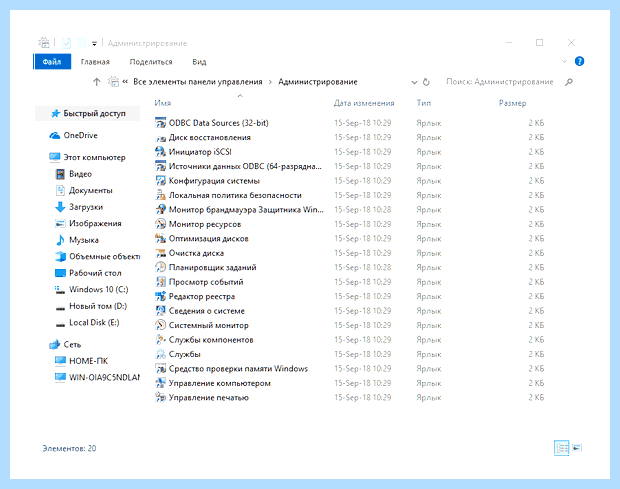The height and width of the screenshot is (489, 620).
Task: Click the Монитор брандмауэра Защитника Windows icon
Action: (160, 210)
